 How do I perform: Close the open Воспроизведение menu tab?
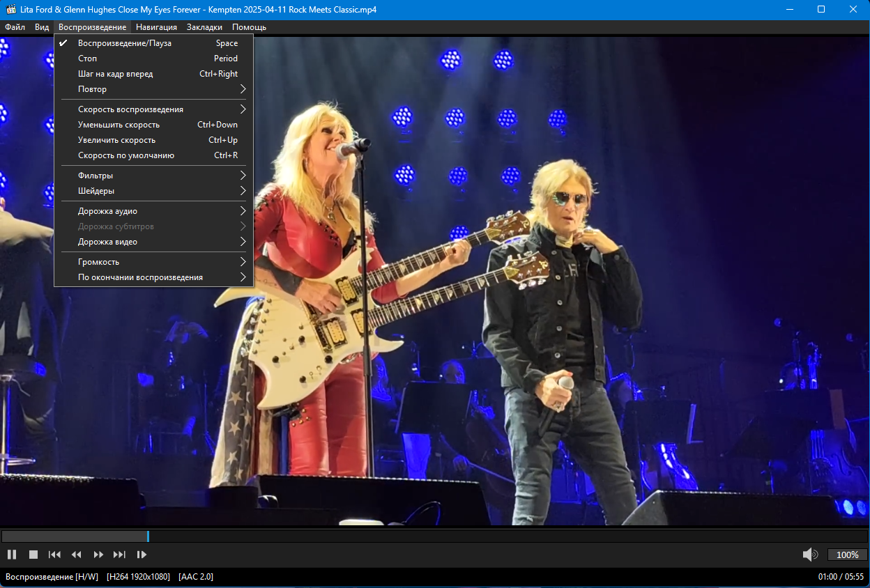tap(93, 27)
